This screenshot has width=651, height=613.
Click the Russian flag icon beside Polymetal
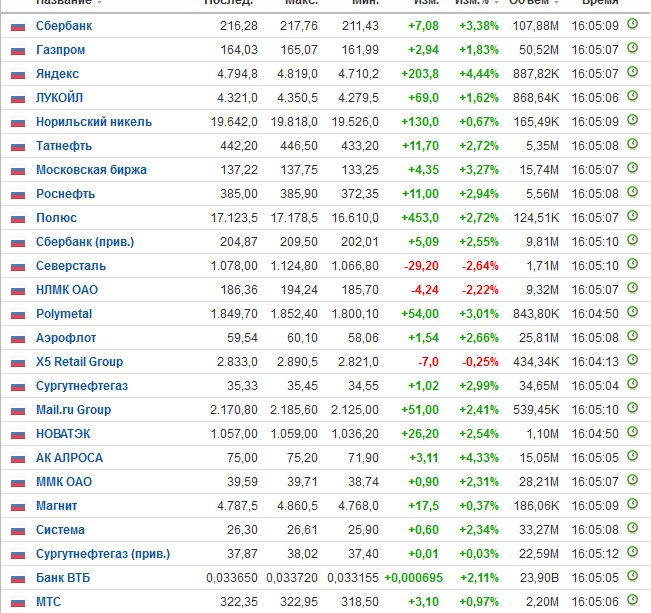tap(18, 315)
